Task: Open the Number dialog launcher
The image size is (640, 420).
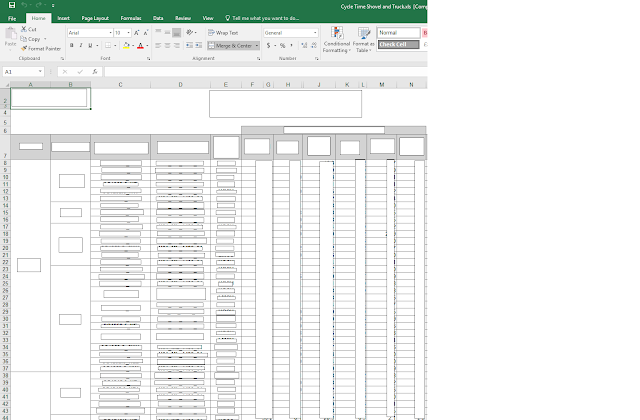Action: click(317, 59)
